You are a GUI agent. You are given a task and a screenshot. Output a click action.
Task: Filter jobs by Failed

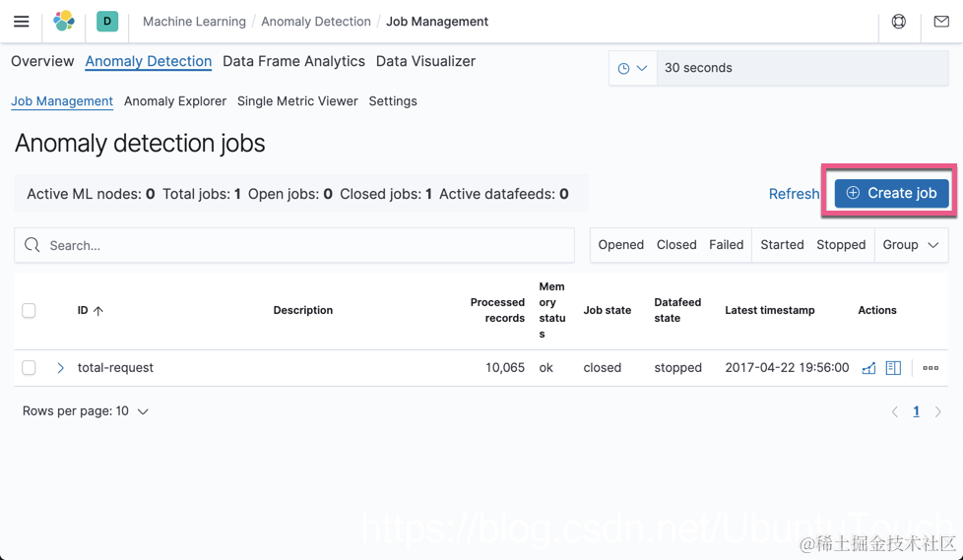click(727, 245)
